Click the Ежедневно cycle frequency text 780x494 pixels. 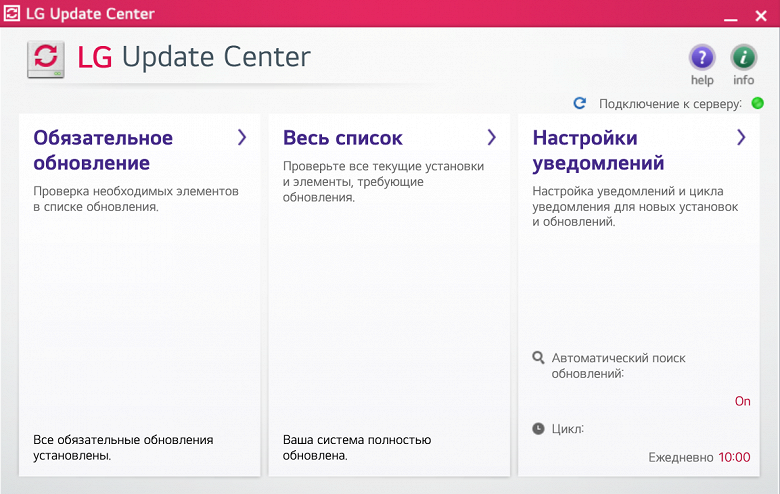pyautogui.click(x=681, y=457)
